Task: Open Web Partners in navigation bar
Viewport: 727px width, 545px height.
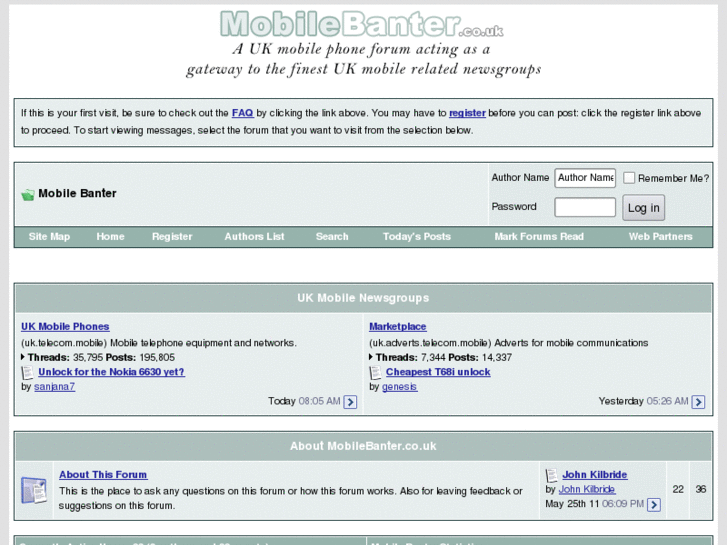Action: coord(660,237)
